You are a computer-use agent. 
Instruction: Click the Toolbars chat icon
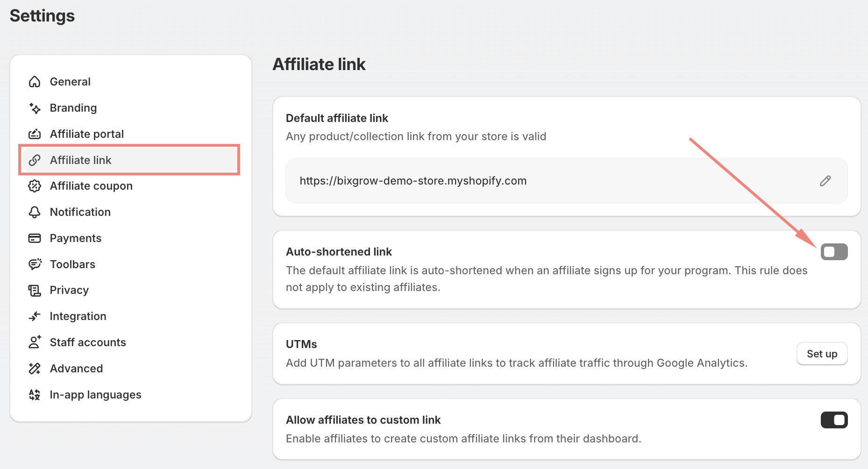(x=35, y=264)
